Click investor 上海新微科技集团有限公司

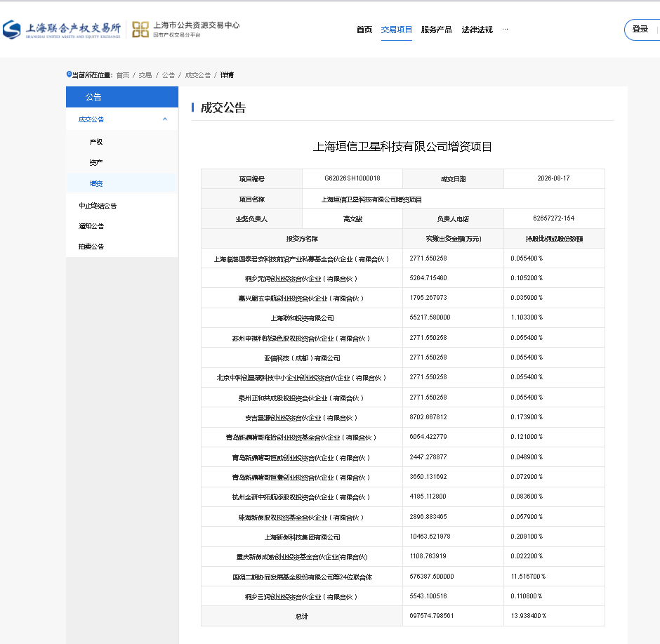(x=302, y=537)
